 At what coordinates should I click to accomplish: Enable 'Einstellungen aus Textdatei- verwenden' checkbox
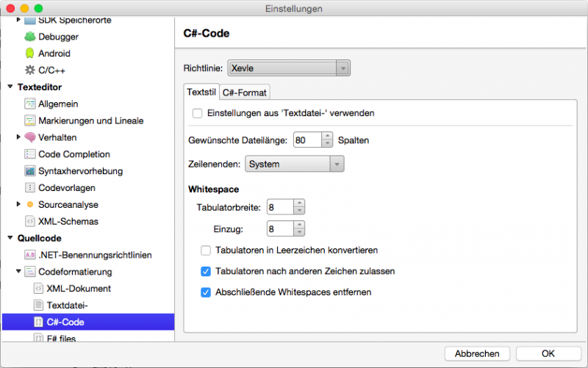(x=197, y=113)
